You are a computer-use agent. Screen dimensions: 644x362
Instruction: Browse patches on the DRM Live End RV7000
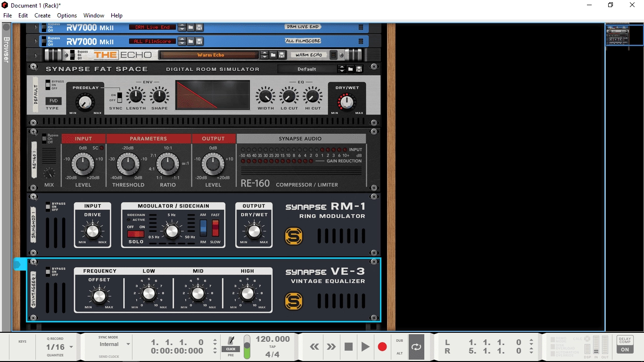click(190, 27)
